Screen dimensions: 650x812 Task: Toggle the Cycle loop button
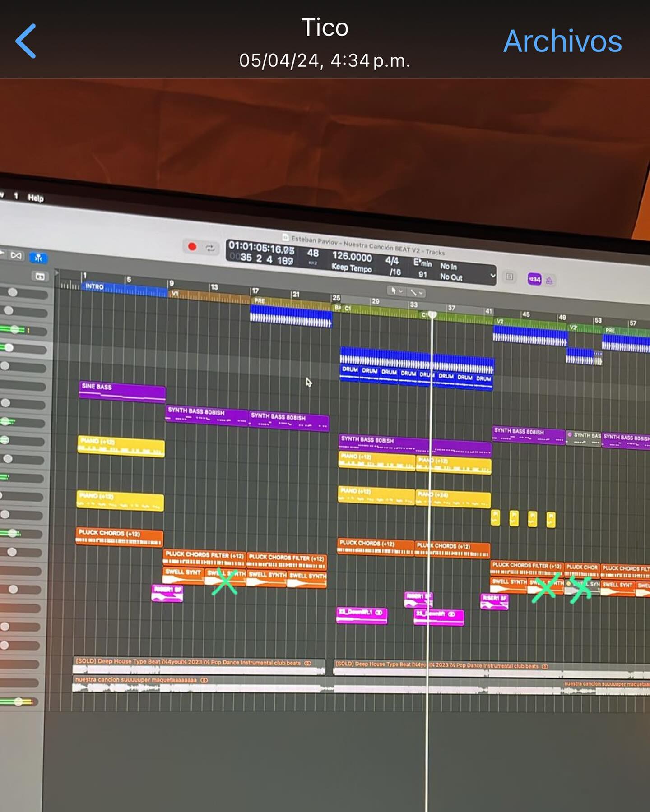coord(210,248)
